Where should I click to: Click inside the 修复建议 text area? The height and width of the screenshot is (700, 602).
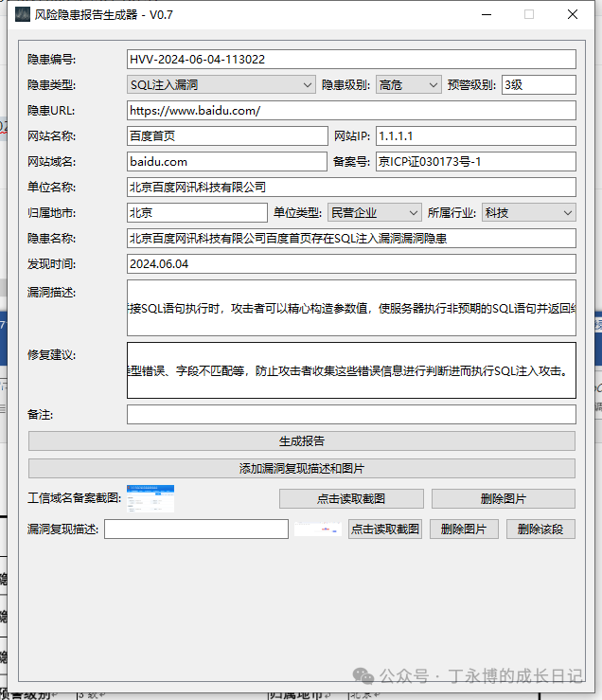pyautogui.click(x=351, y=370)
